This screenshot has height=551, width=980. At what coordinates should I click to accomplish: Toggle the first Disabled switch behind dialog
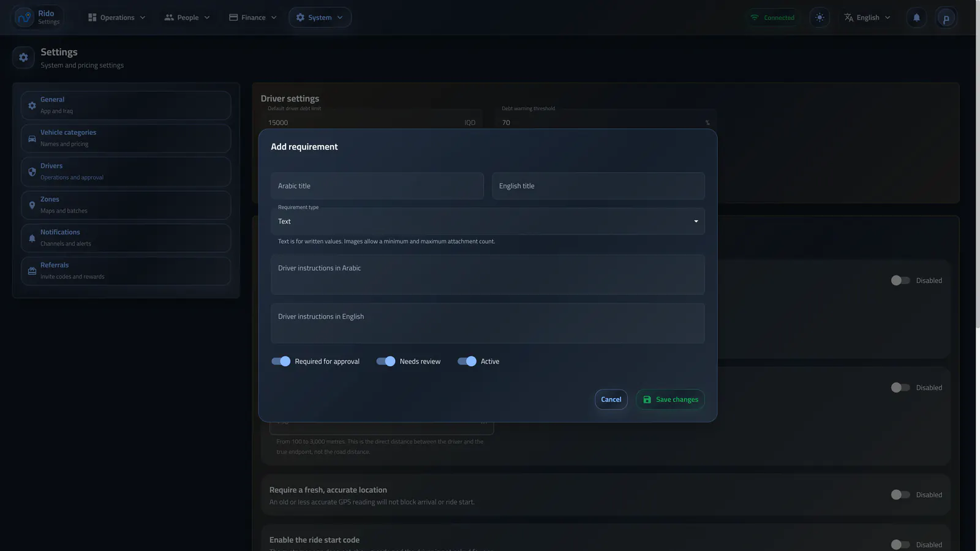pos(900,280)
